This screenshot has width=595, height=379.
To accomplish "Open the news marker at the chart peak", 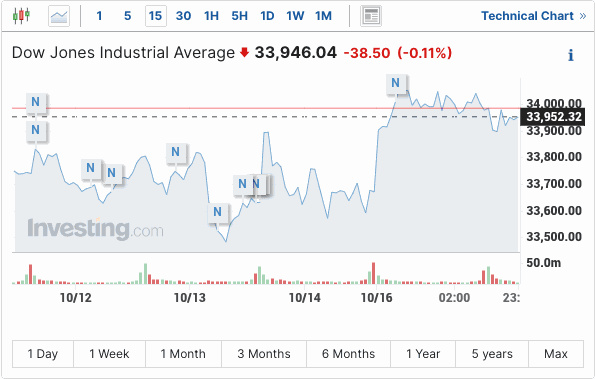I will coord(395,83).
